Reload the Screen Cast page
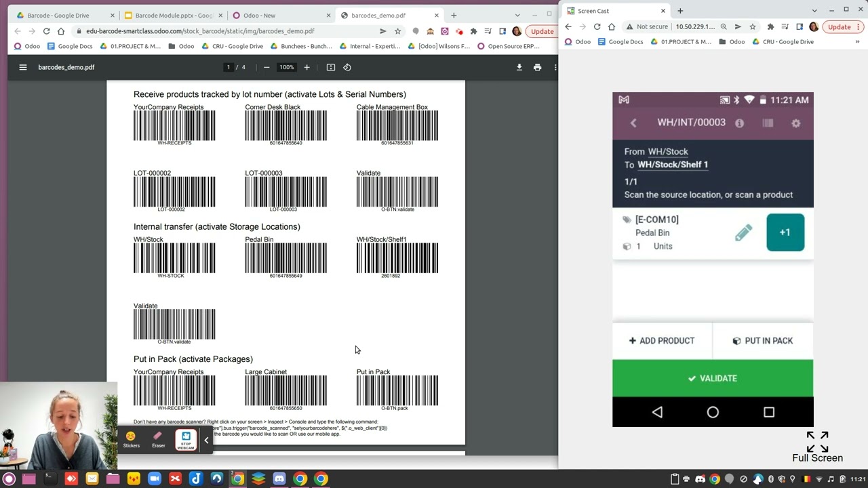Viewport: 868px width, 488px height. [x=597, y=27]
